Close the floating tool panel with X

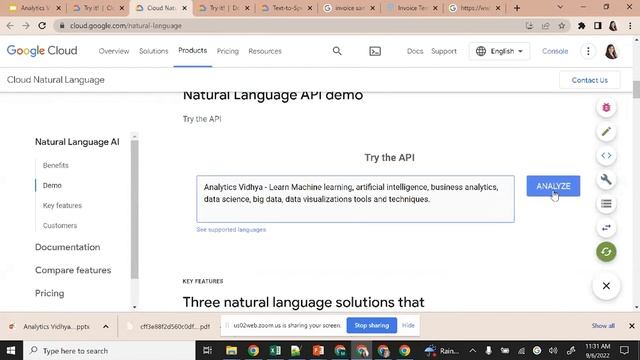606,286
